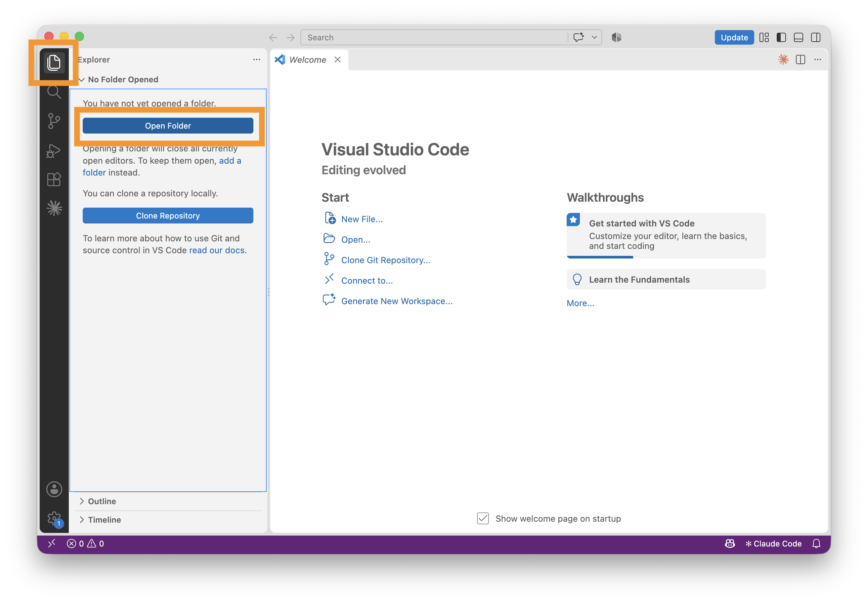Image resolution: width=868 pixels, height=603 pixels.
Task: Show errors and warnings count in status bar
Action: tap(85, 543)
